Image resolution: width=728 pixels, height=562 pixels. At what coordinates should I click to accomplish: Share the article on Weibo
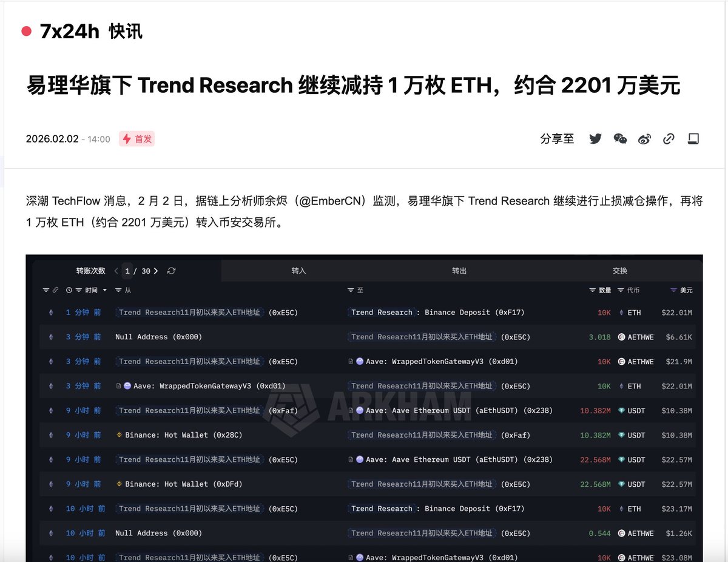pyautogui.click(x=644, y=139)
